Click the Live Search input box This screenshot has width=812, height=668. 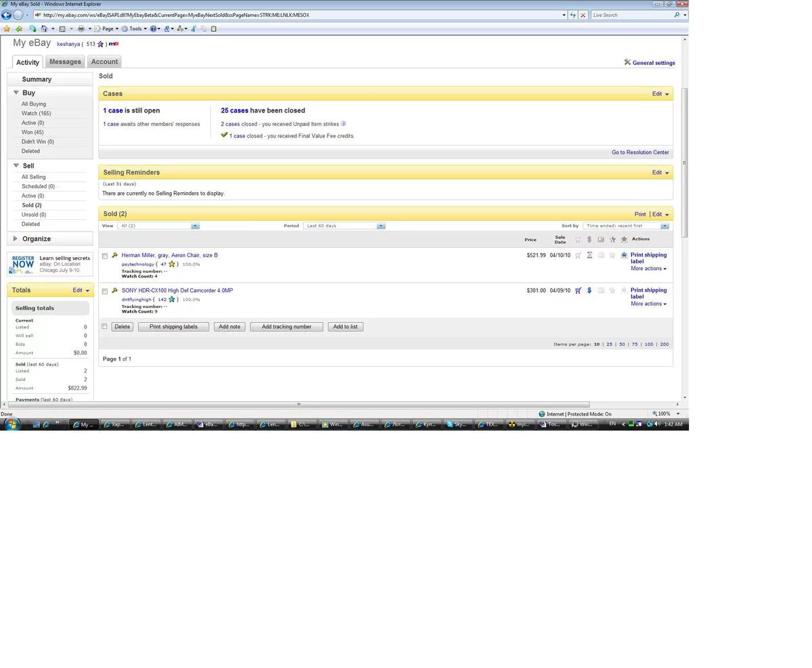click(631, 15)
